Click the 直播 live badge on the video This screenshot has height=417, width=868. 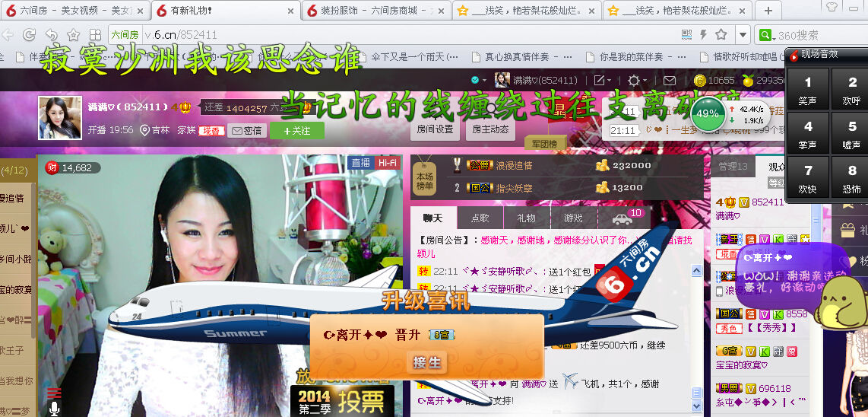360,163
